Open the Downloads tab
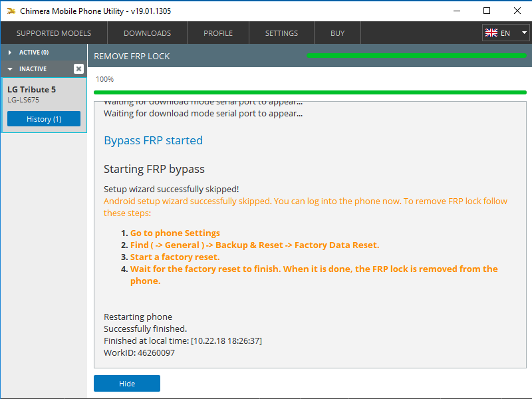The image size is (532, 399). [x=147, y=33]
